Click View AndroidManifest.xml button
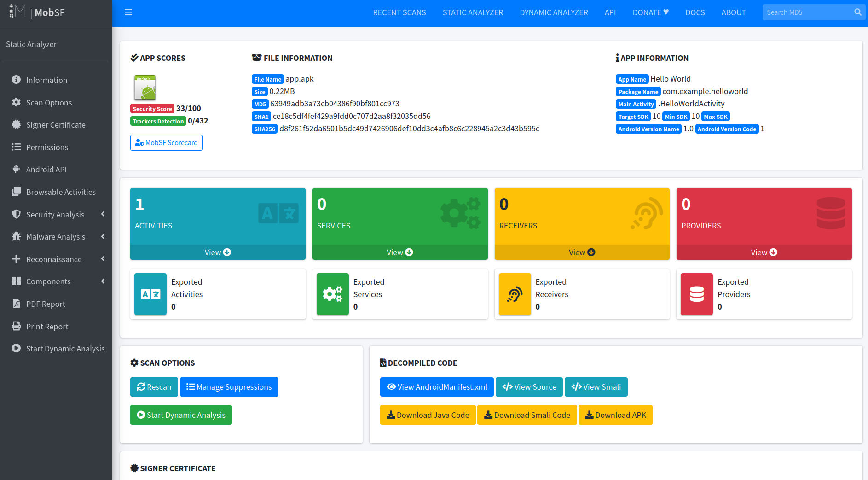Viewport: 868px width, 480px height. coord(437,387)
